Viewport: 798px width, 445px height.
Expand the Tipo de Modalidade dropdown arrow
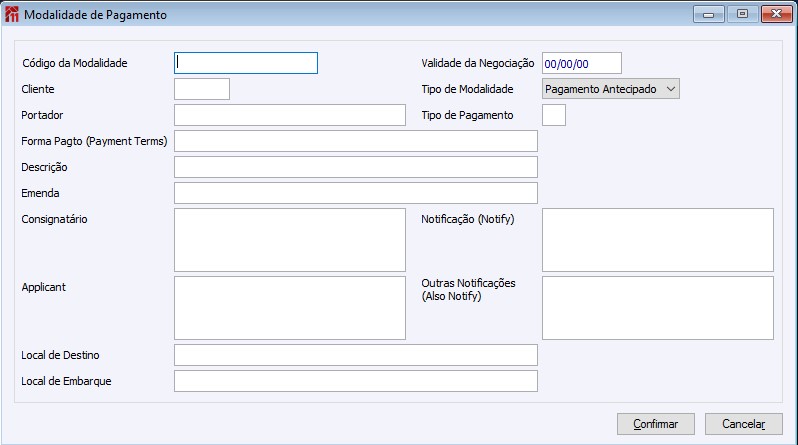[x=671, y=89]
